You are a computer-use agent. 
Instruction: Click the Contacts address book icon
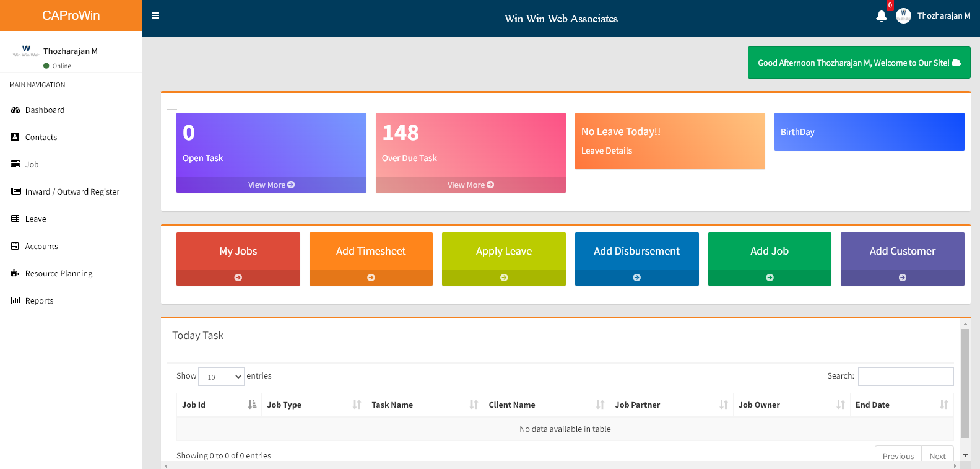coord(15,138)
